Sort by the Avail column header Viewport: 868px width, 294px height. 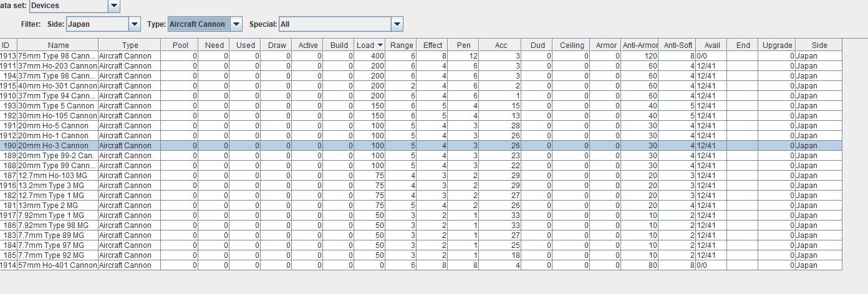coord(711,45)
